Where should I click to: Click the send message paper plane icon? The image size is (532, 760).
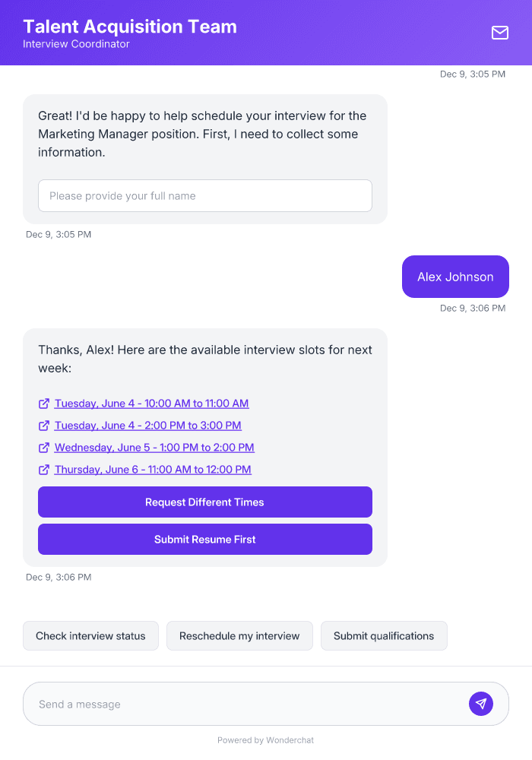(481, 703)
